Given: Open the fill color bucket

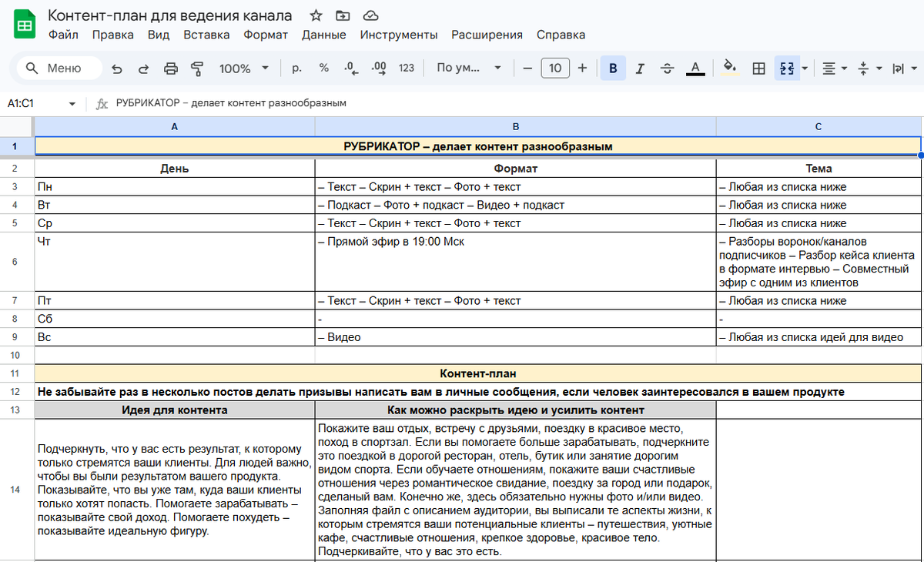Looking at the screenshot, I should coord(730,68).
